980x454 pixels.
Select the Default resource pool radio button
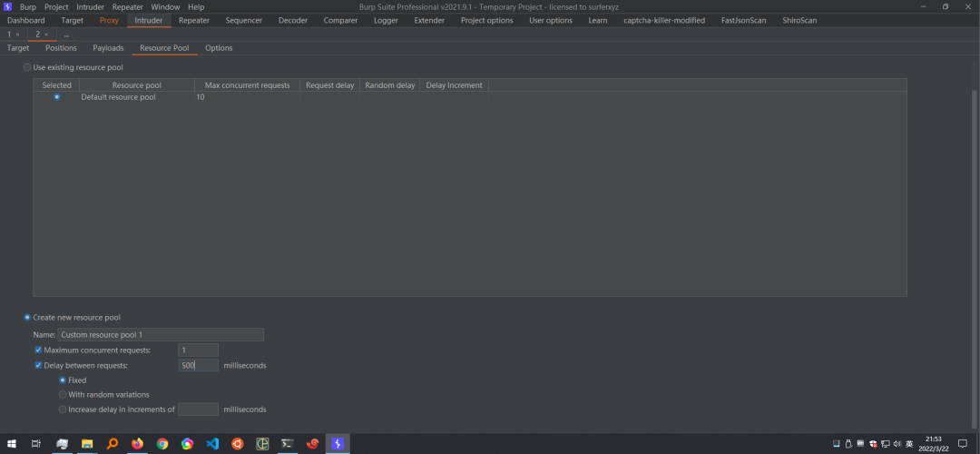(x=57, y=97)
